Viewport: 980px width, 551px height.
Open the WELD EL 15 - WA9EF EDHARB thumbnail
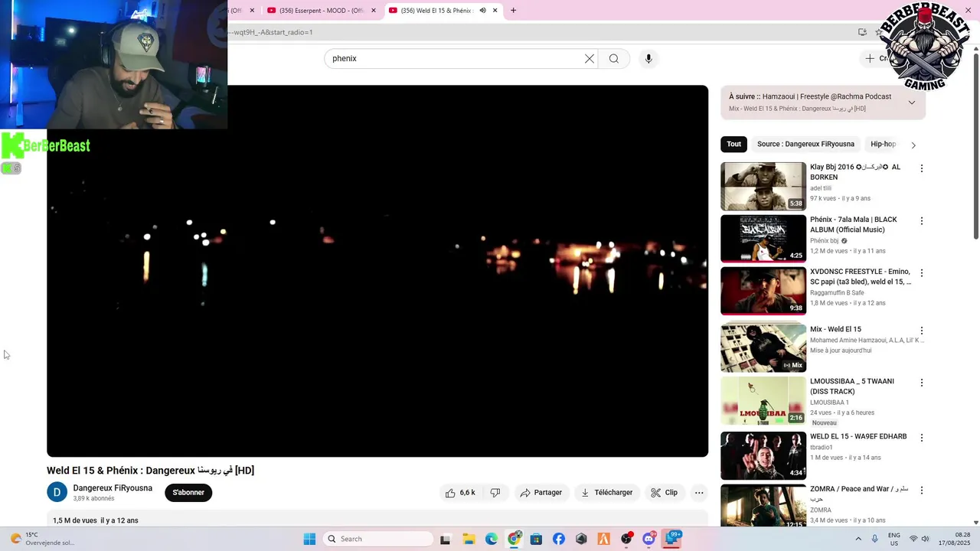pos(763,456)
